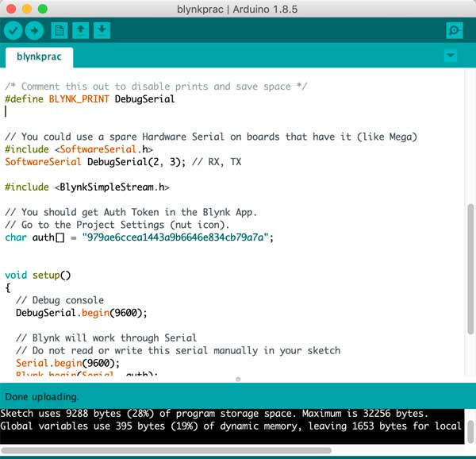Click the opening brace line after setup()

(8, 287)
